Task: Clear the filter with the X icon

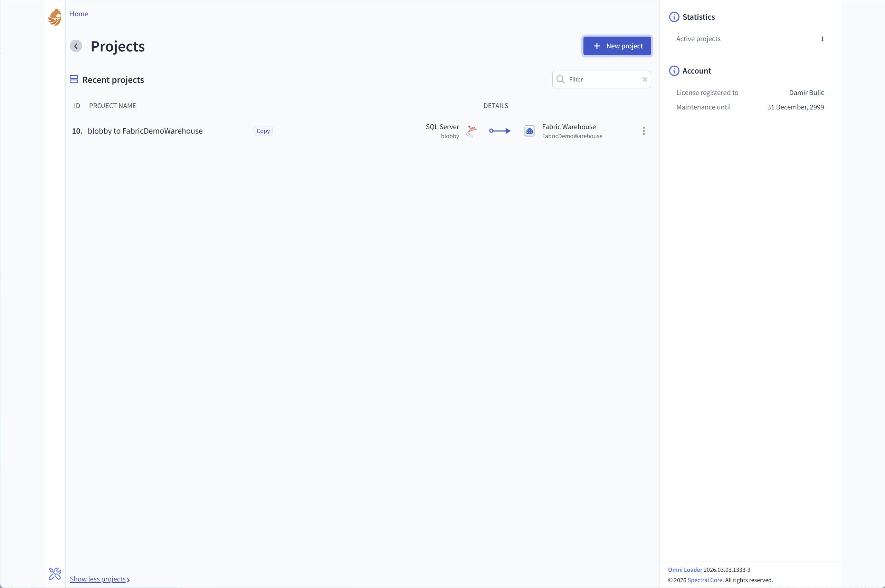Action: (645, 79)
